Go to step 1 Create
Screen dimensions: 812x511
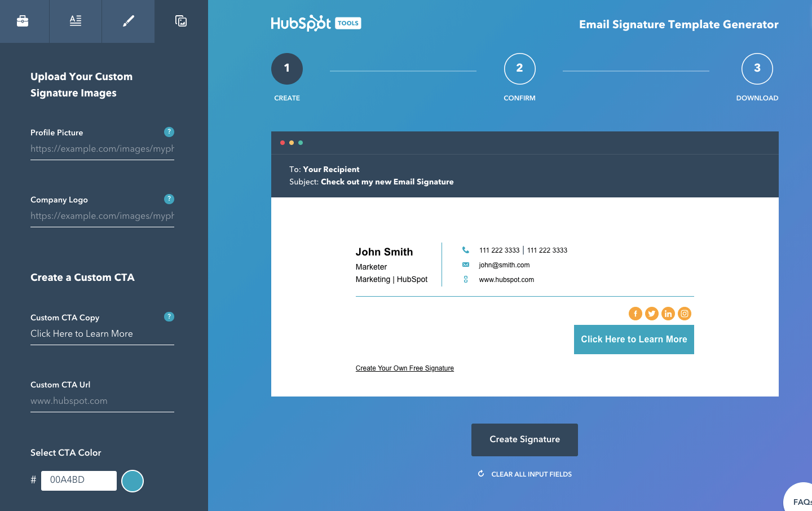[x=287, y=69]
